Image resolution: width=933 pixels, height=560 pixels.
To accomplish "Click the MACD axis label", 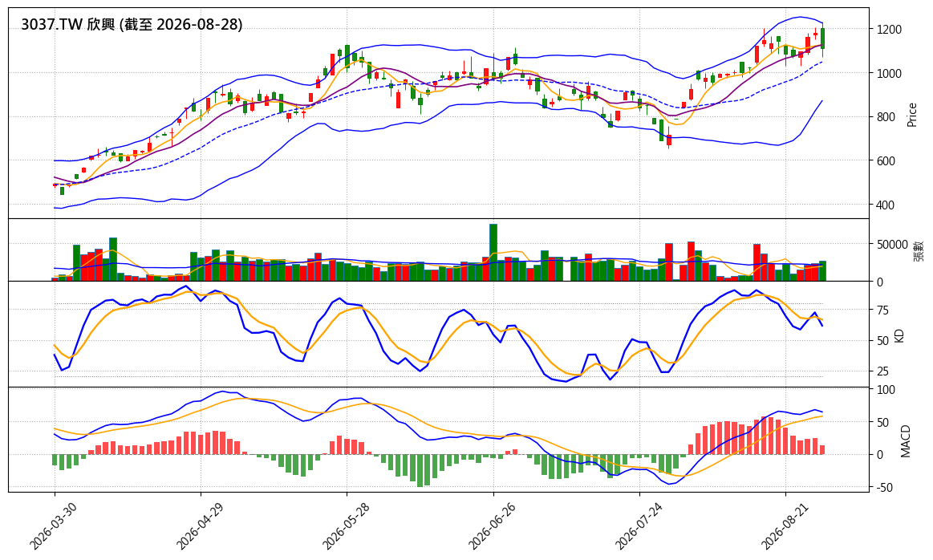I will [x=906, y=441].
